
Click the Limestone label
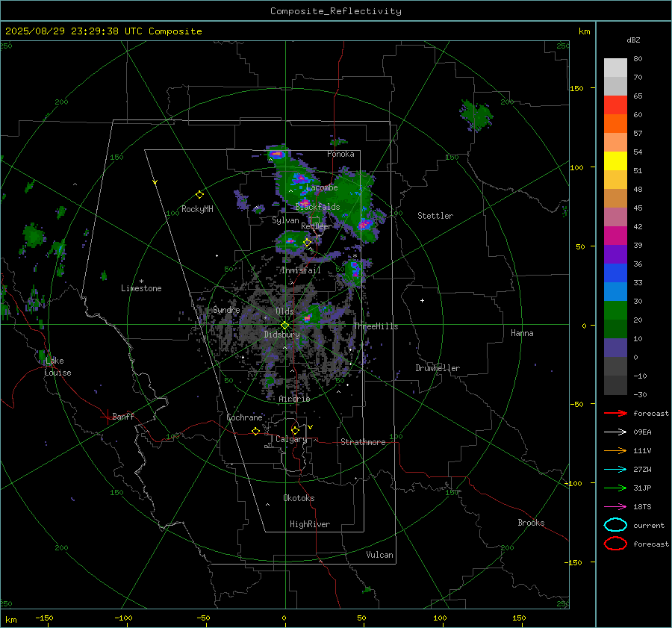pyautogui.click(x=141, y=288)
